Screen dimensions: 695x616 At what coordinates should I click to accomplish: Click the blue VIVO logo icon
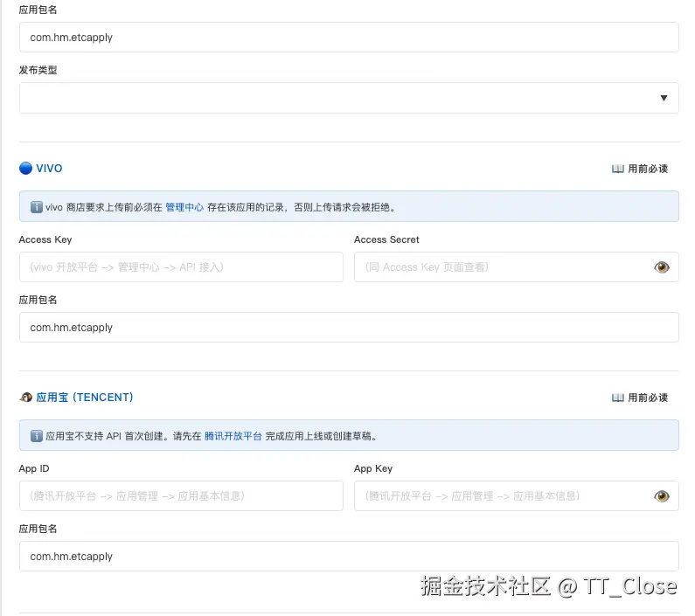25,169
